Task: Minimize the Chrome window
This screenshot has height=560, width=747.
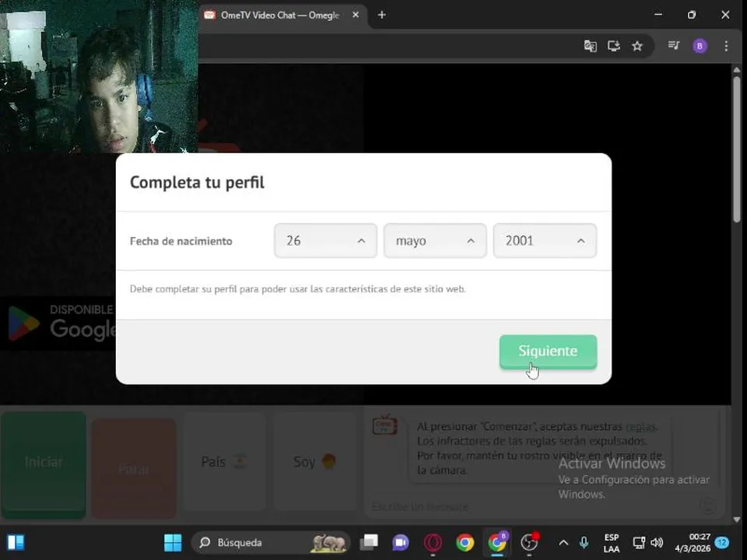Action: pyautogui.click(x=658, y=15)
